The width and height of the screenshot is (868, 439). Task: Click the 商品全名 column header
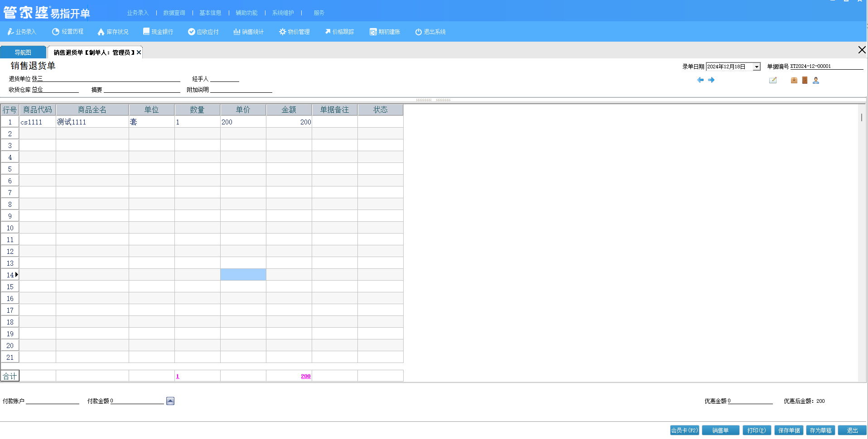92,110
